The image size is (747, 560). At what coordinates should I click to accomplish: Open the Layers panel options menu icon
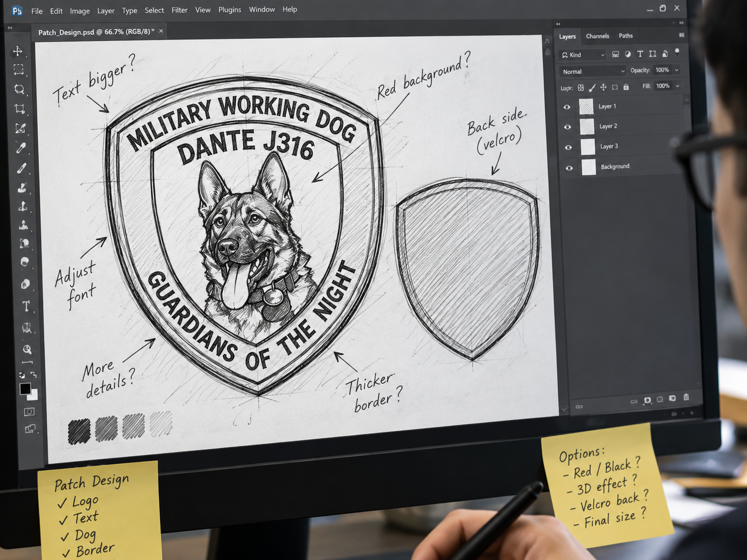click(681, 35)
